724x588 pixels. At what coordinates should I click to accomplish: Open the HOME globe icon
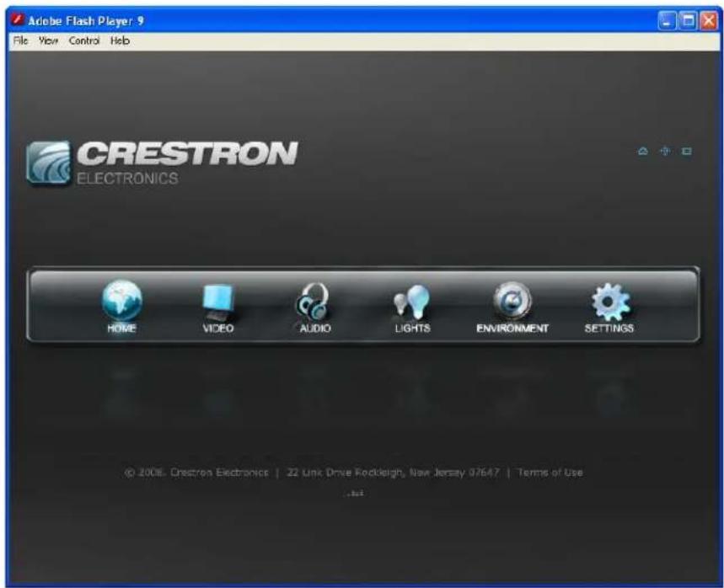[122, 301]
